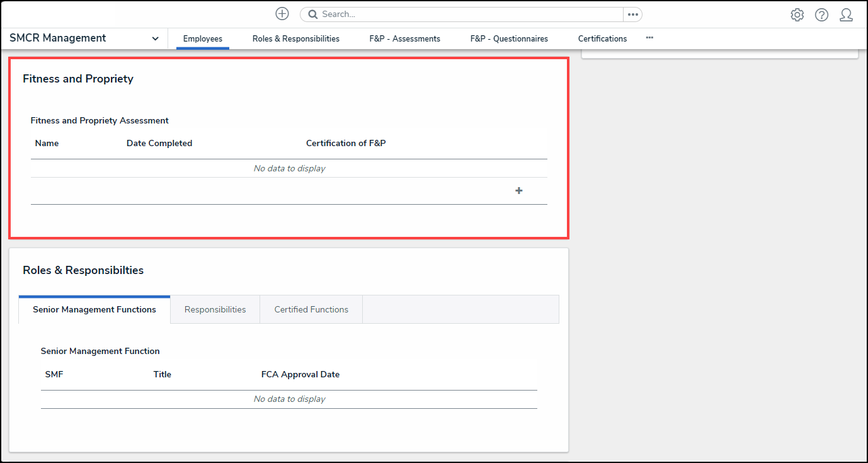868x463 pixels.
Task: Open the settings gear icon
Action: click(x=797, y=15)
